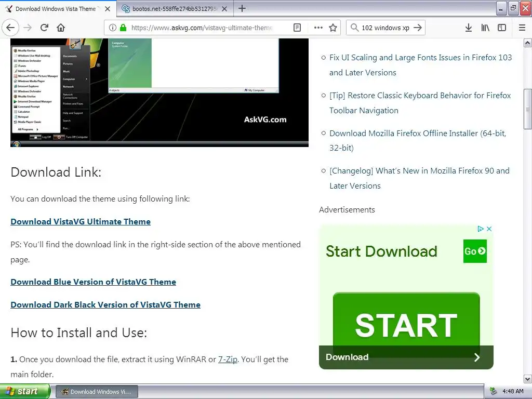The image size is (532, 399).
Task: Click the Firefox taskbar window button
Action: point(97,392)
